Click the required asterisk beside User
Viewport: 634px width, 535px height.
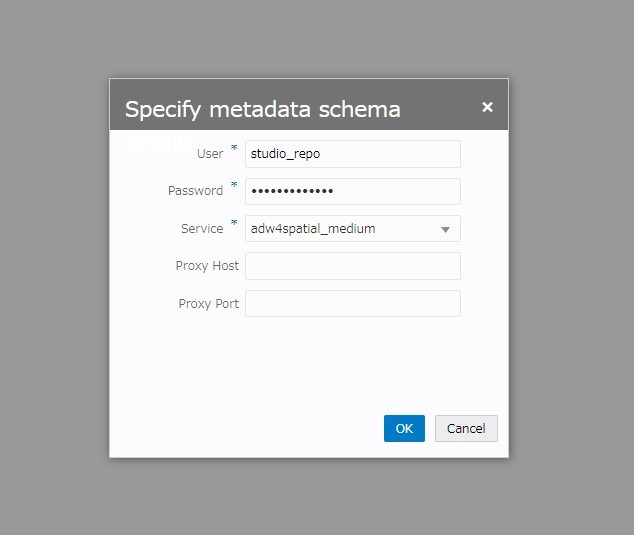coord(234,149)
